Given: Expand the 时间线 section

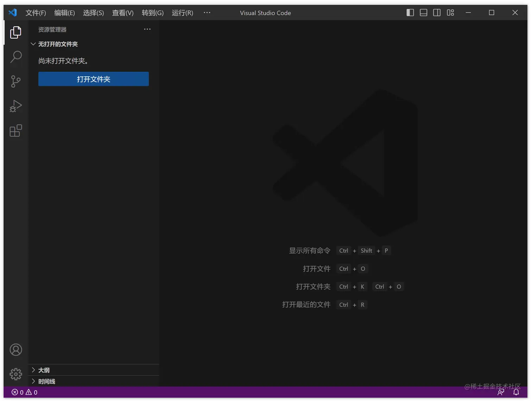Looking at the screenshot, I should pos(94,381).
